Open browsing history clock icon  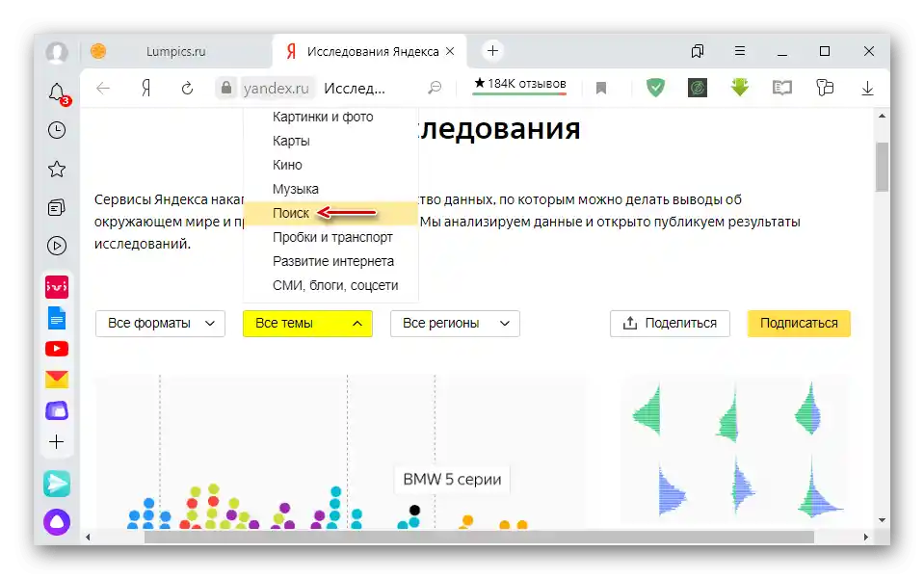click(x=57, y=130)
